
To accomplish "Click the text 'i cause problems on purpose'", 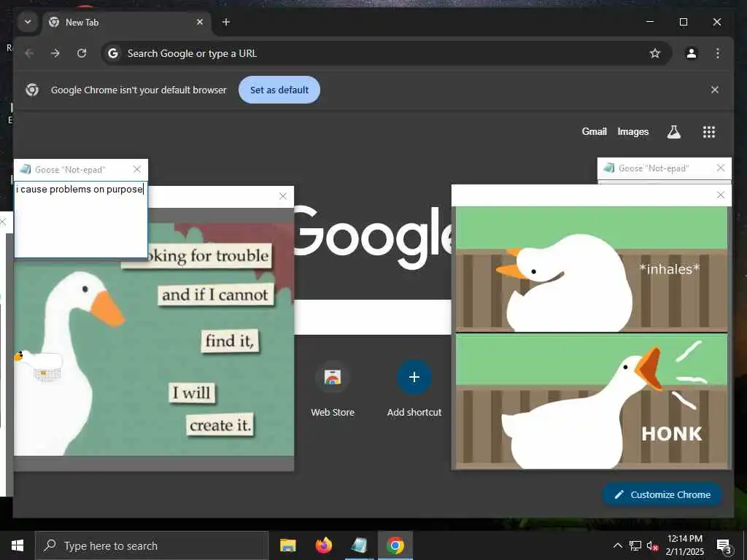I will pos(79,189).
